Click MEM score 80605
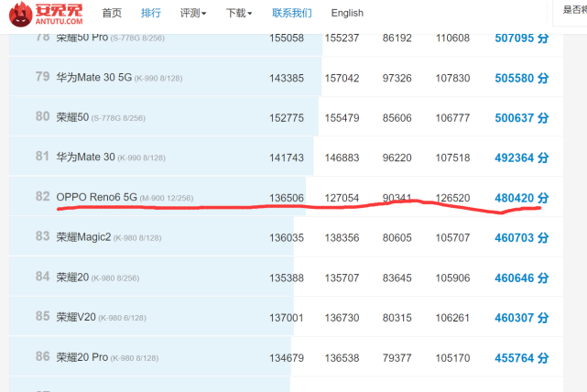 click(397, 238)
